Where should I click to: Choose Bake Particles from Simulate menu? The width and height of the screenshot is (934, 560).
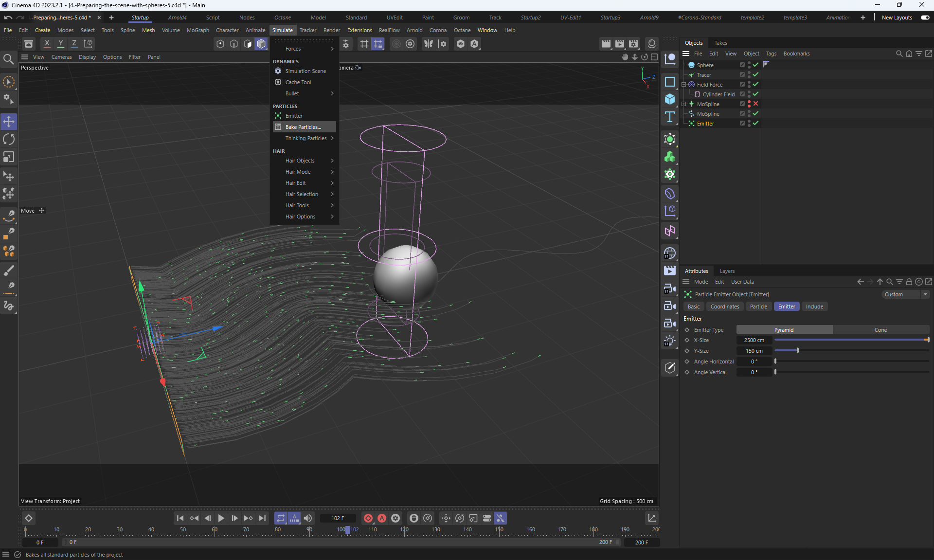tap(303, 127)
